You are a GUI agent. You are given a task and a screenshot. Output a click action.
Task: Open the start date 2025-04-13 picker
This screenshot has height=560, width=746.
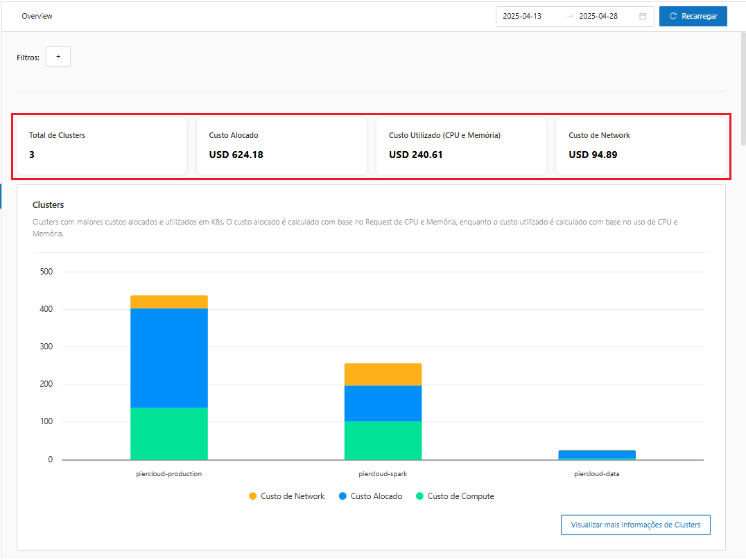click(522, 16)
